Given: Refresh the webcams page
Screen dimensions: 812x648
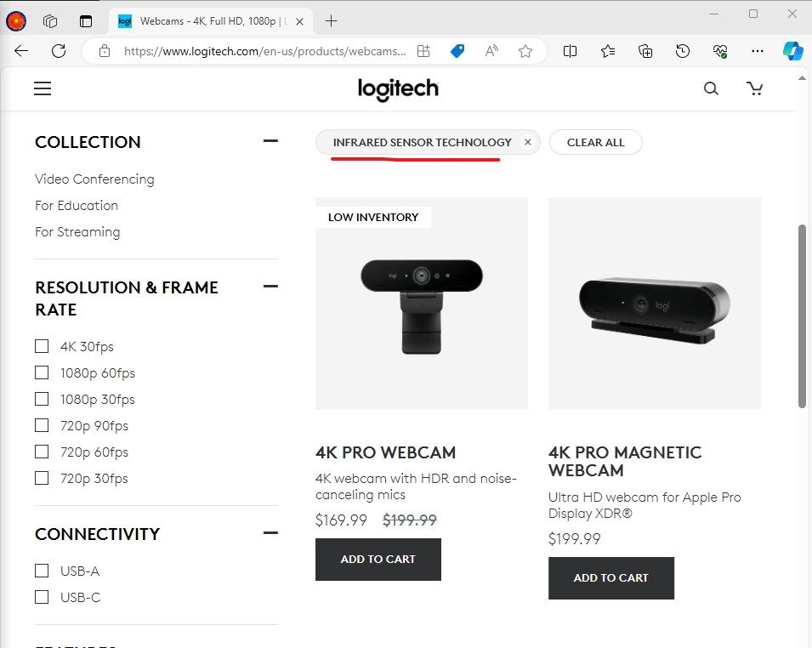Looking at the screenshot, I should coord(58,51).
